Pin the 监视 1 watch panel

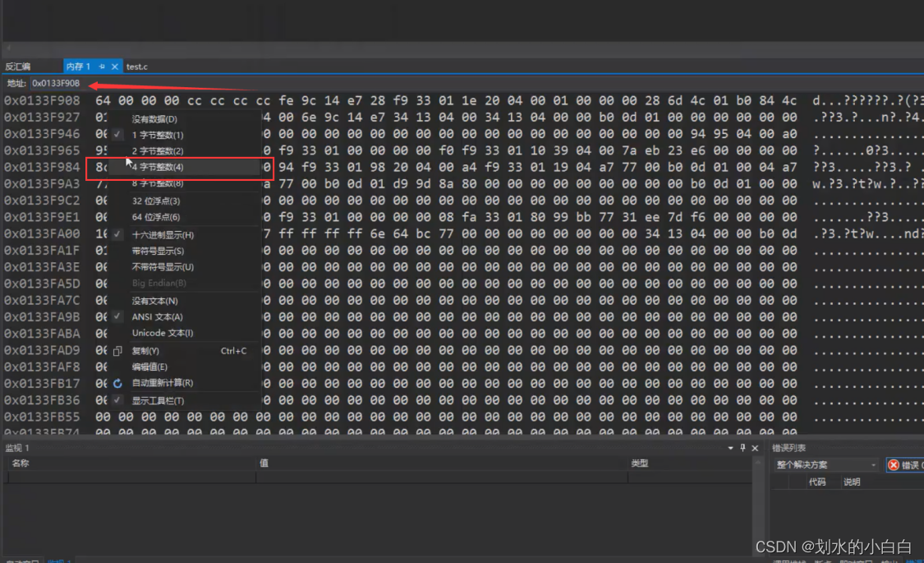pyautogui.click(x=742, y=448)
